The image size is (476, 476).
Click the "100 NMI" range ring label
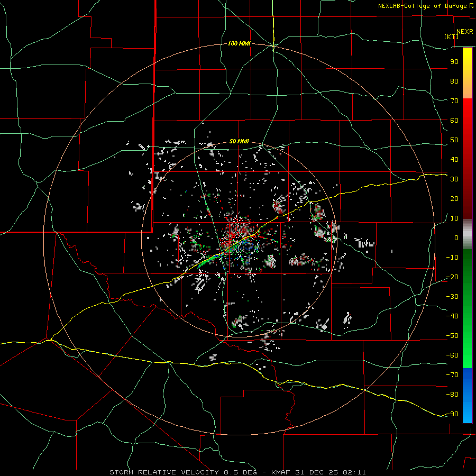[239, 44]
